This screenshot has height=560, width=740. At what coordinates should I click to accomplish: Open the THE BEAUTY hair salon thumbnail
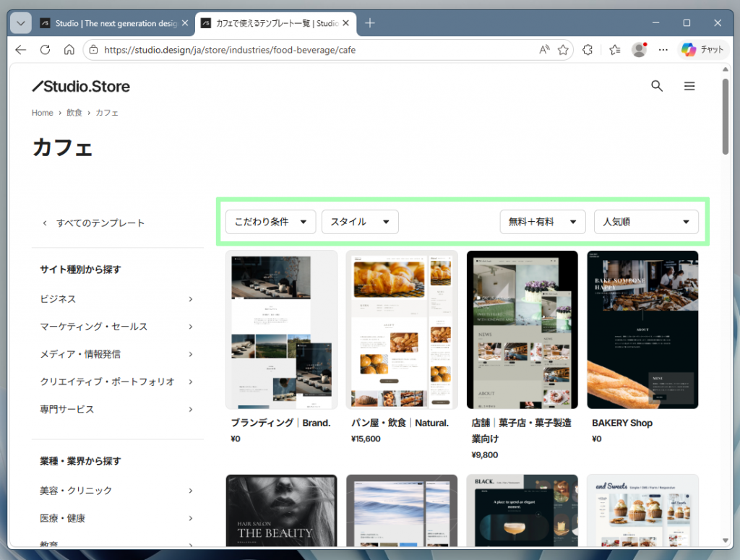pyautogui.click(x=281, y=510)
